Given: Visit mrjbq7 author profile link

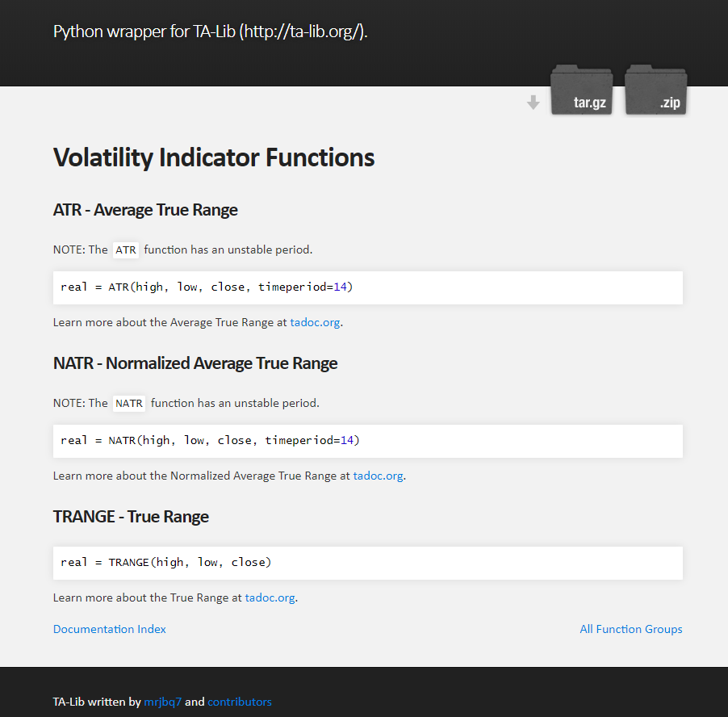Looking at the screenshot, I should [x=162, y=702].
